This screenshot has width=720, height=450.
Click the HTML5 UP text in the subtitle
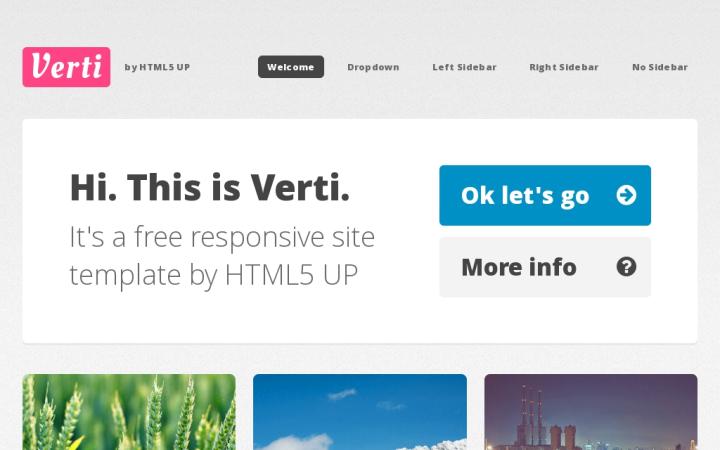tap(291, 275)
